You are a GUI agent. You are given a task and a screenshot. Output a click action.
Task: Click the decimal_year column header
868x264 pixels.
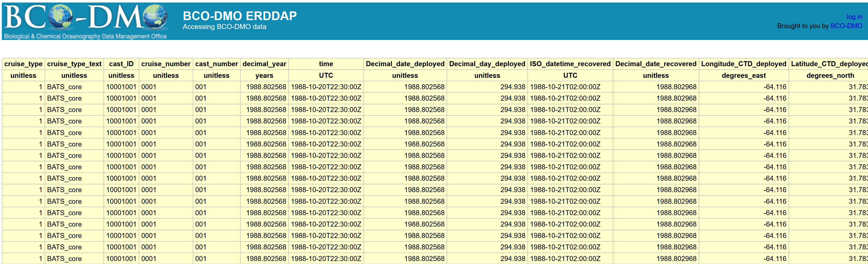coord(265,64)
